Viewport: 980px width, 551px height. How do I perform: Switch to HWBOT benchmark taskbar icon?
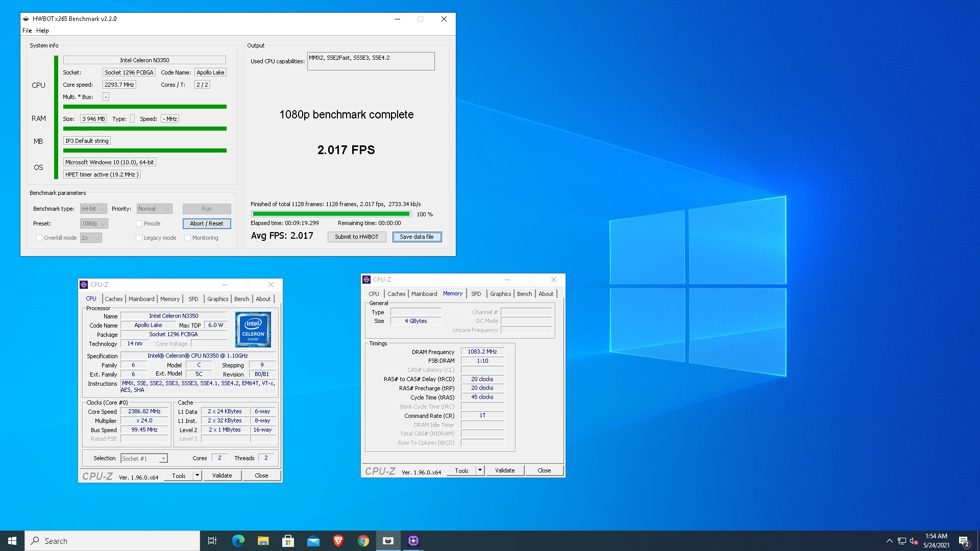click(388, 541)
